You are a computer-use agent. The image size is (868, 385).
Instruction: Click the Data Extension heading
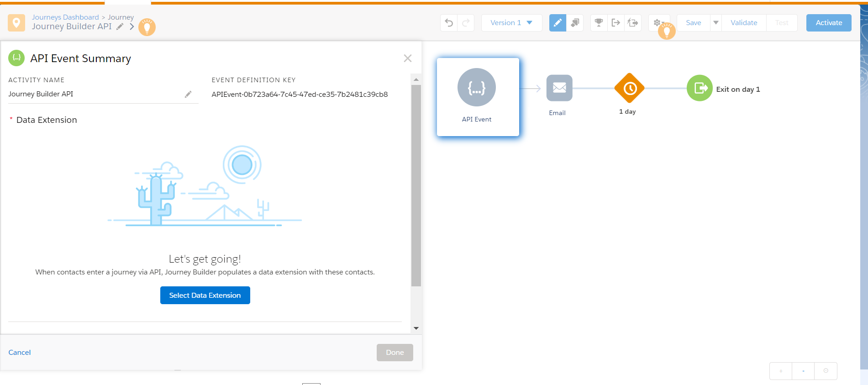(47, 120)
